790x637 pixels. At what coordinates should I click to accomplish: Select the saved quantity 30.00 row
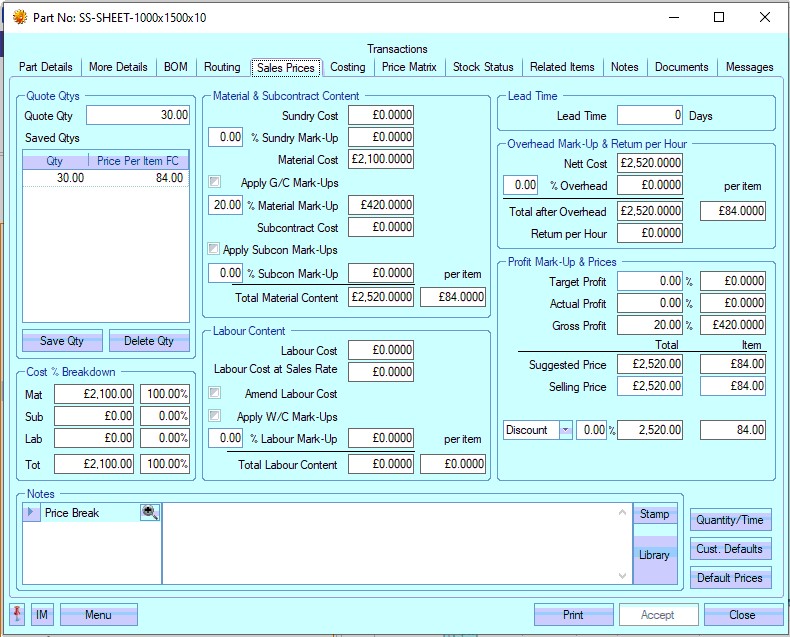click(105, 178)
